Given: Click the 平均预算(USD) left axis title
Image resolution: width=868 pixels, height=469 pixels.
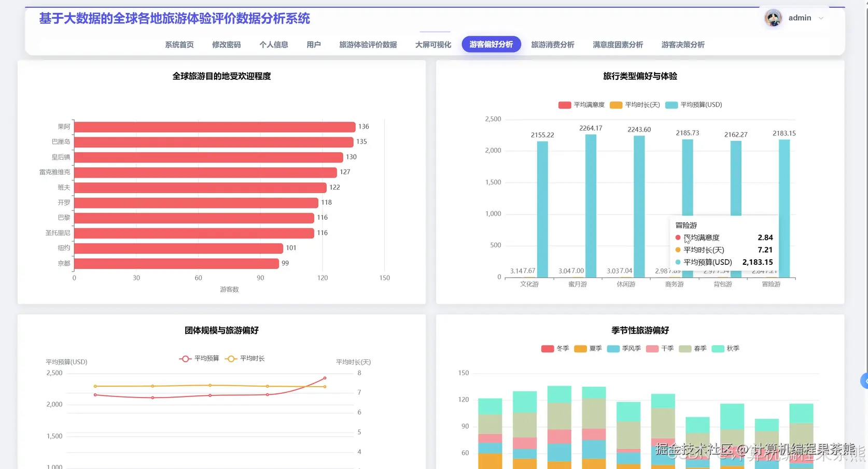Looking at the screenshot, I should tap(66, 362).
